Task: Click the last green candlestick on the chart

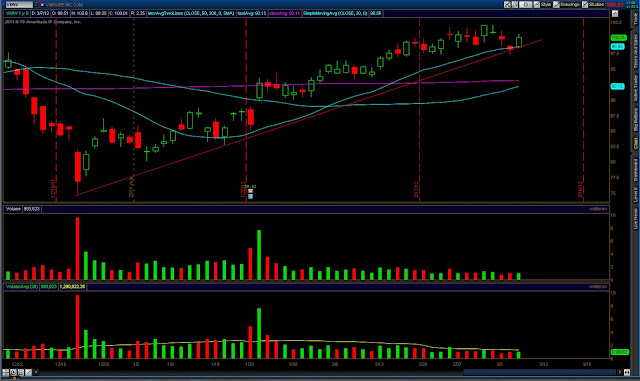Action: point(519,41)
